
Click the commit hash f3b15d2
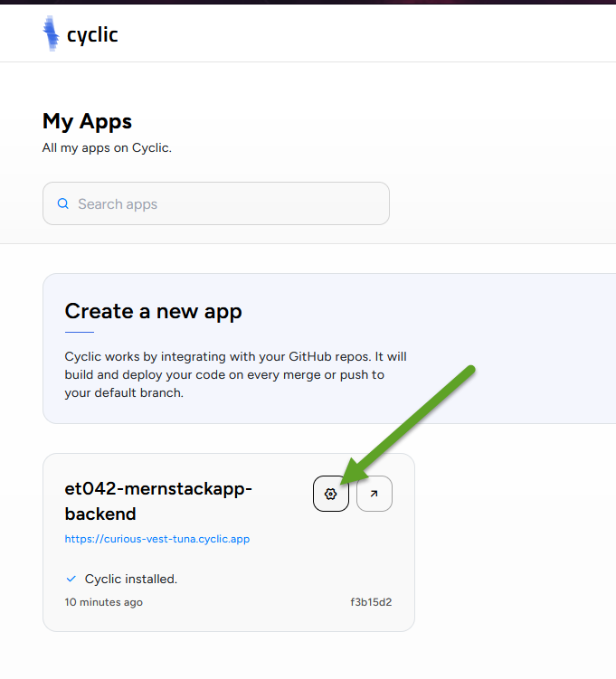pos(371,602)
